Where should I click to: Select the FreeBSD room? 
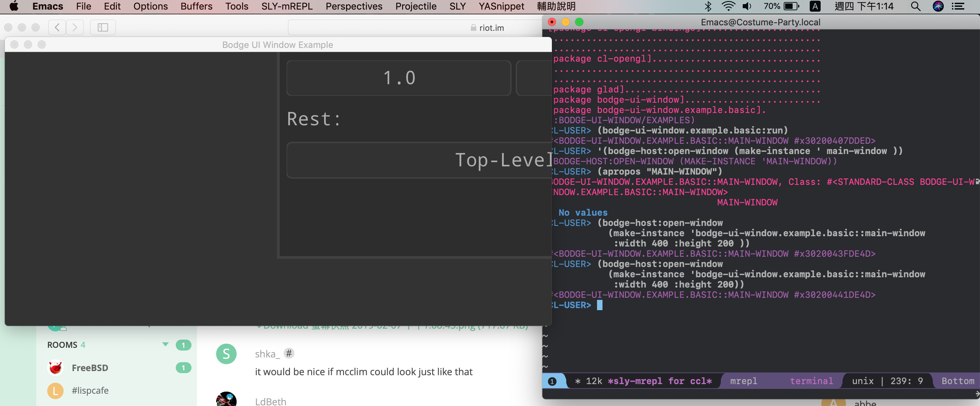(x=90, y=368)
